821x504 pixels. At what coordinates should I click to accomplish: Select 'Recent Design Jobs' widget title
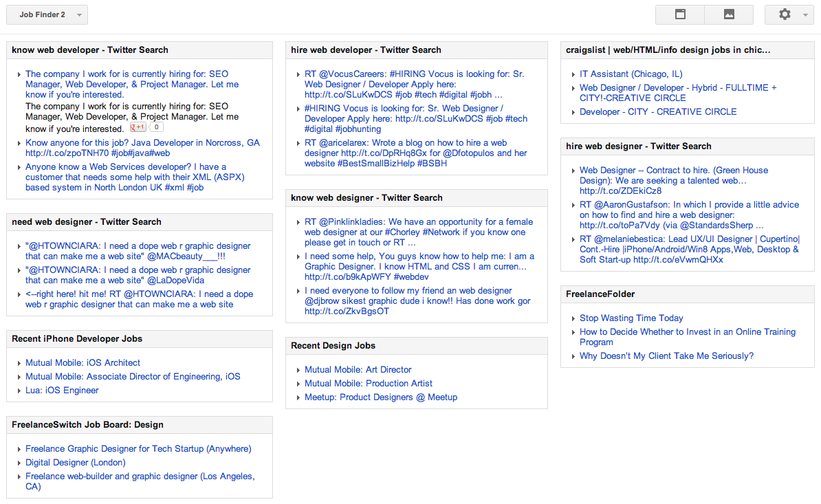(333, 345)
